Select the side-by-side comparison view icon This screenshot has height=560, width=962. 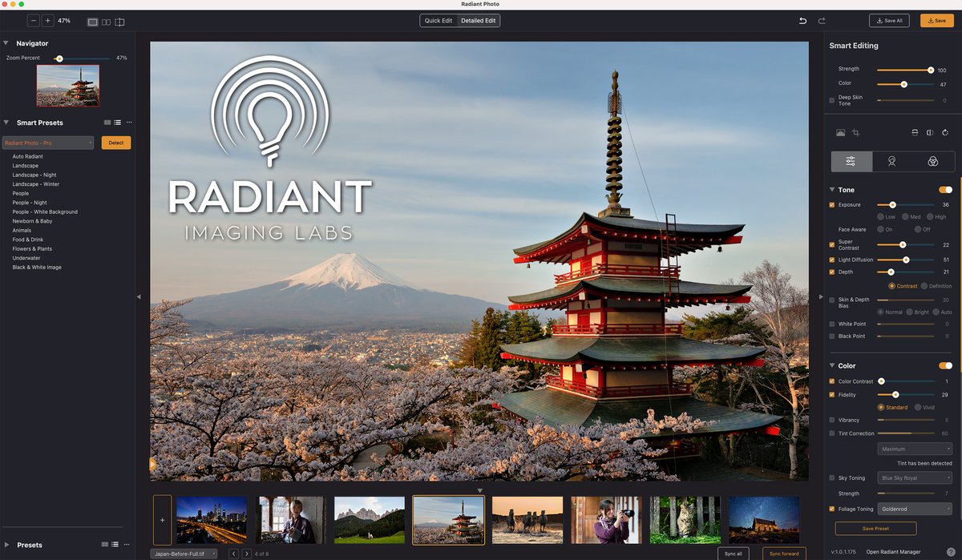pyautogui.click(x=105, y=22)
